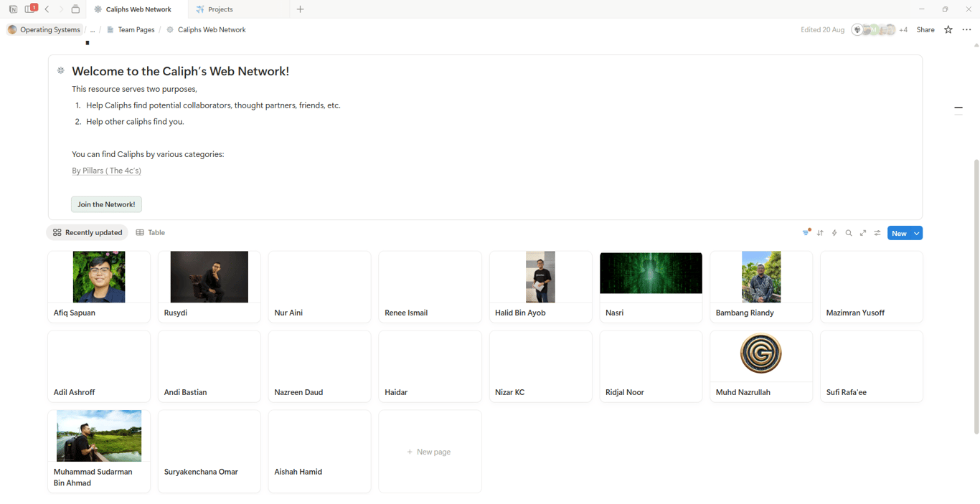Open the Halid Bin Ayob card photo
The width and height of the screenshot is (980, 504).
pyautogui.click(x=540, y=277)
